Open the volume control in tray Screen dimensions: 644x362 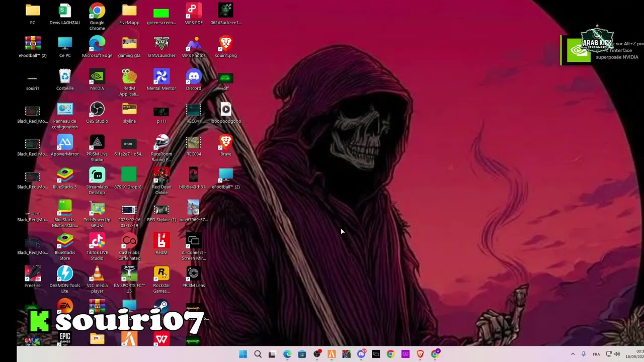point(617,354)
